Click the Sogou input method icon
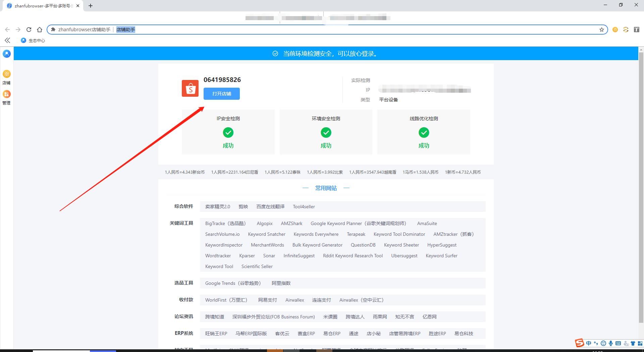The height and width of the screenshot is (352, 644). (x=580, y=343)
